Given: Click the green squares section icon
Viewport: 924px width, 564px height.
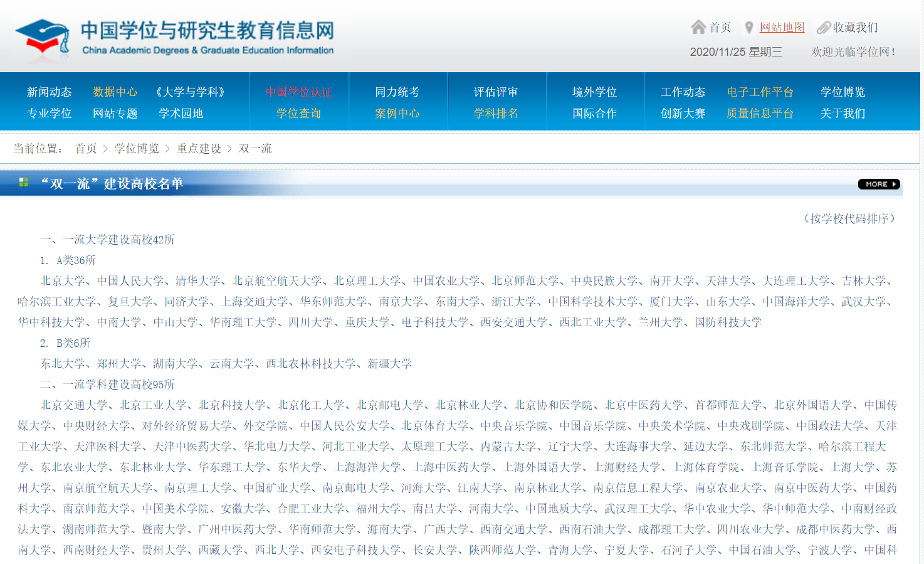Looking at the screenshot, I should point(24,182).
